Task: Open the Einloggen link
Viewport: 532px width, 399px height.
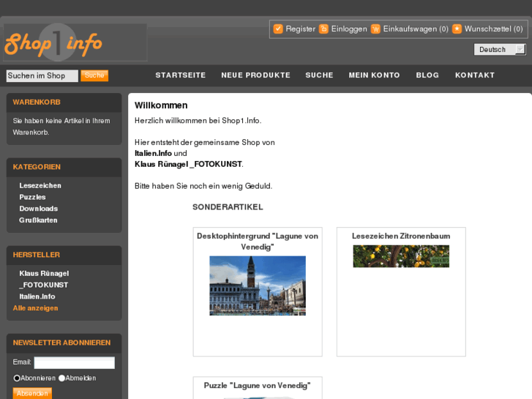Action: coord(349,29)
